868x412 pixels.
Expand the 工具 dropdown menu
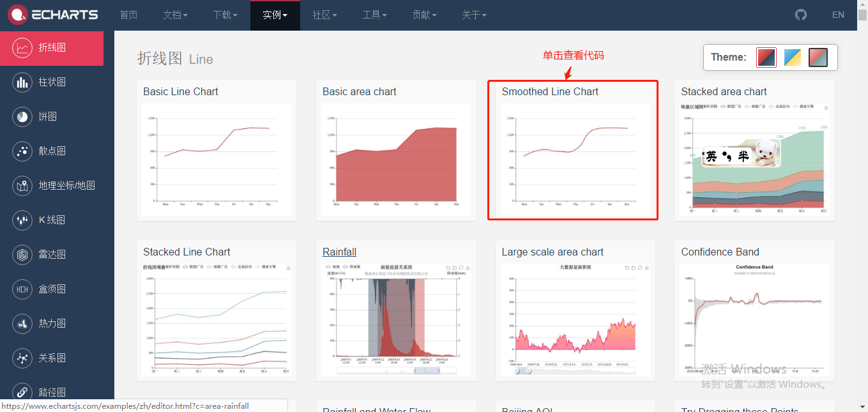375,14
